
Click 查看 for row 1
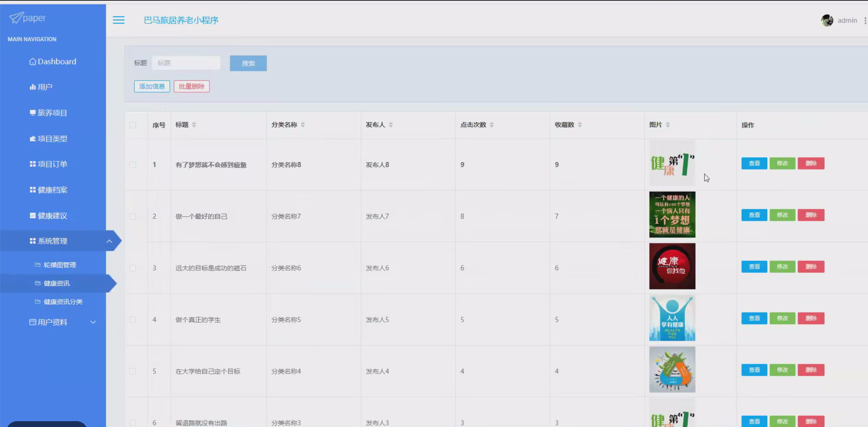coord(754,164)
